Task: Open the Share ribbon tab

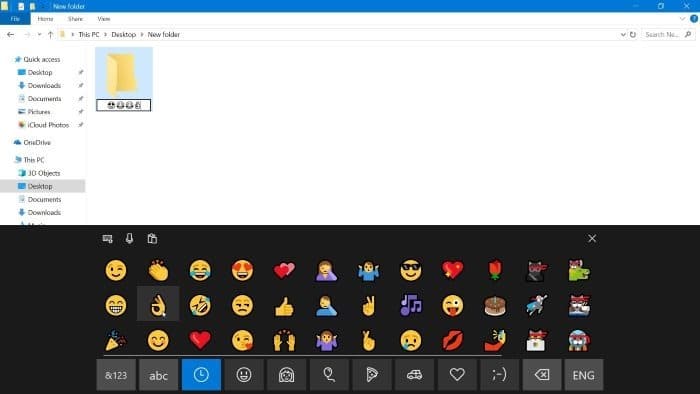Action: point(75,19)
